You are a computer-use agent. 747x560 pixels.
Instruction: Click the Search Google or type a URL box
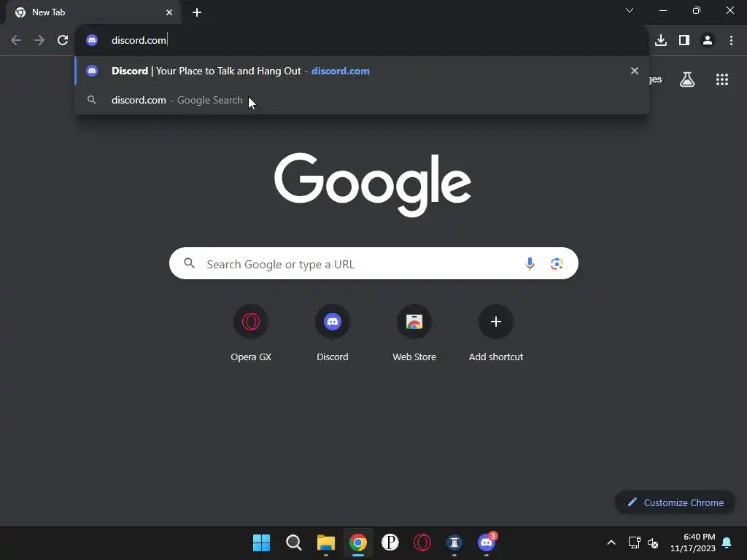pyautogui.click(x=373, y=263)
